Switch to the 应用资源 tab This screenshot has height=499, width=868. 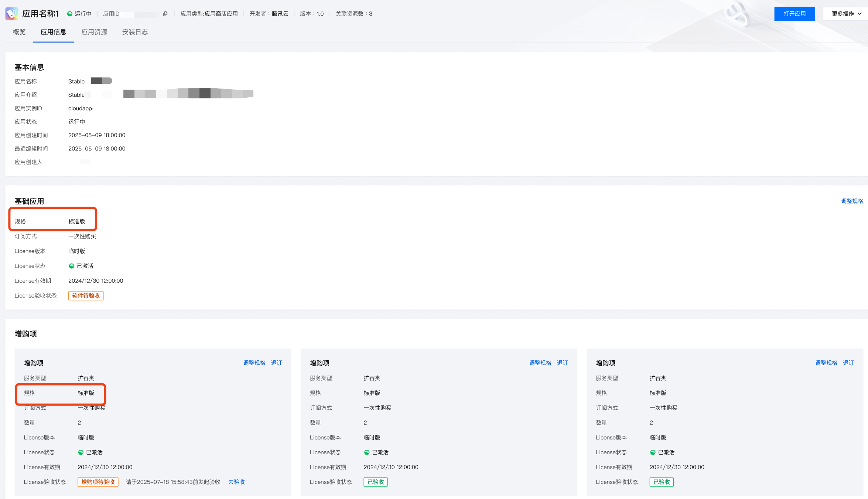point(94,32)
